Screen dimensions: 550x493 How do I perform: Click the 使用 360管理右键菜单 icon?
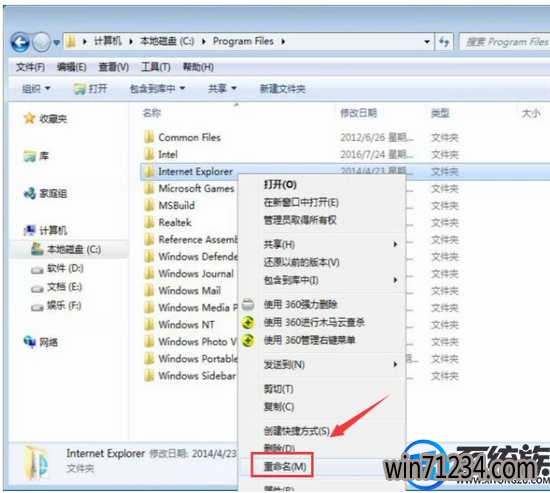pos(248,340)
